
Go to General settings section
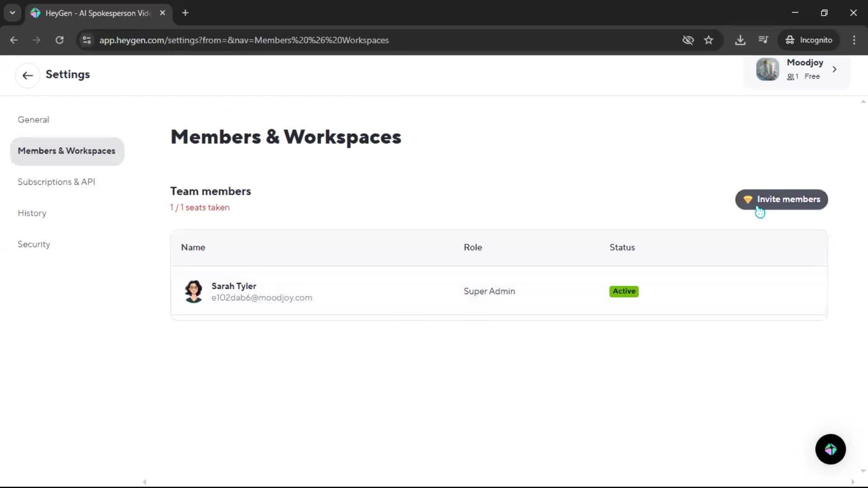[33, 120]
